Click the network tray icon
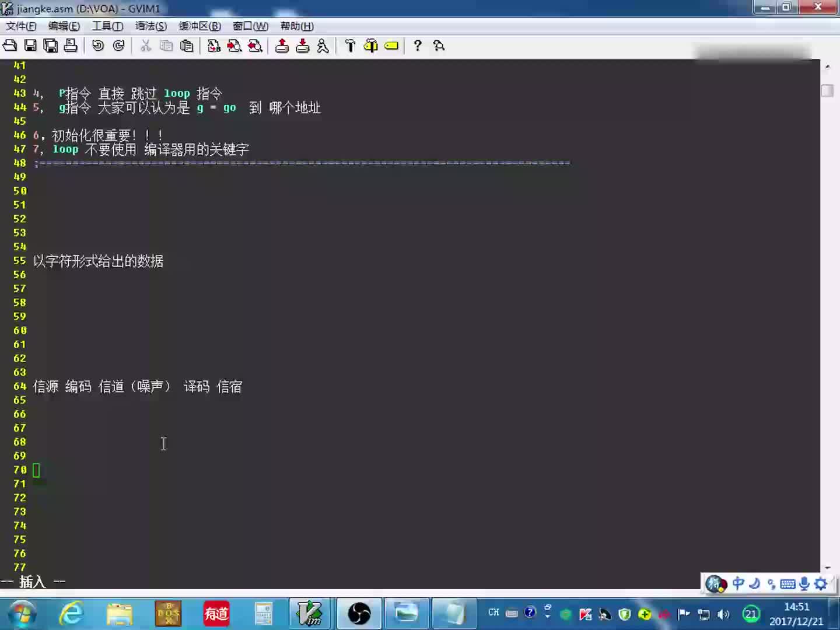The image size is (840, 630). 704,614
